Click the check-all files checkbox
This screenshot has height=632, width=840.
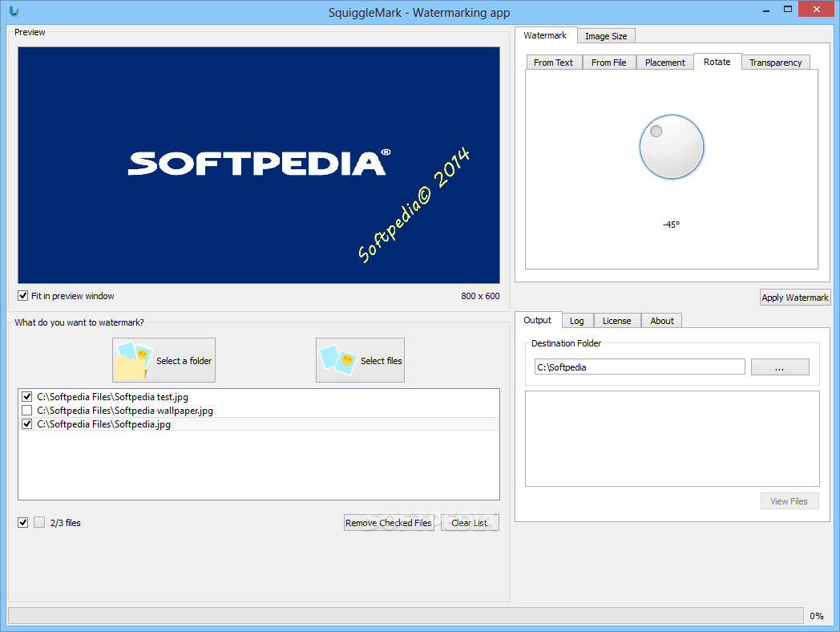(x=23, y=523)
